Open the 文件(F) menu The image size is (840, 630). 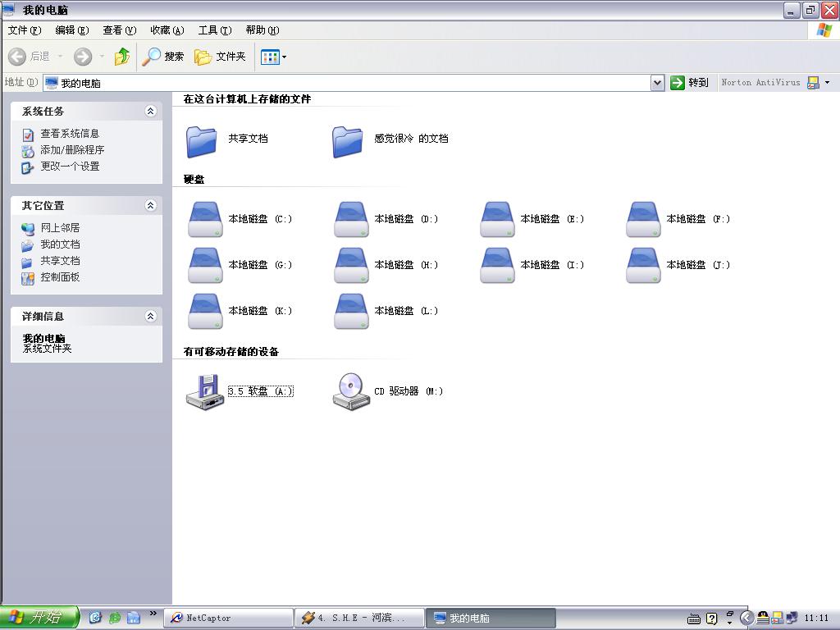coord(24,30)
